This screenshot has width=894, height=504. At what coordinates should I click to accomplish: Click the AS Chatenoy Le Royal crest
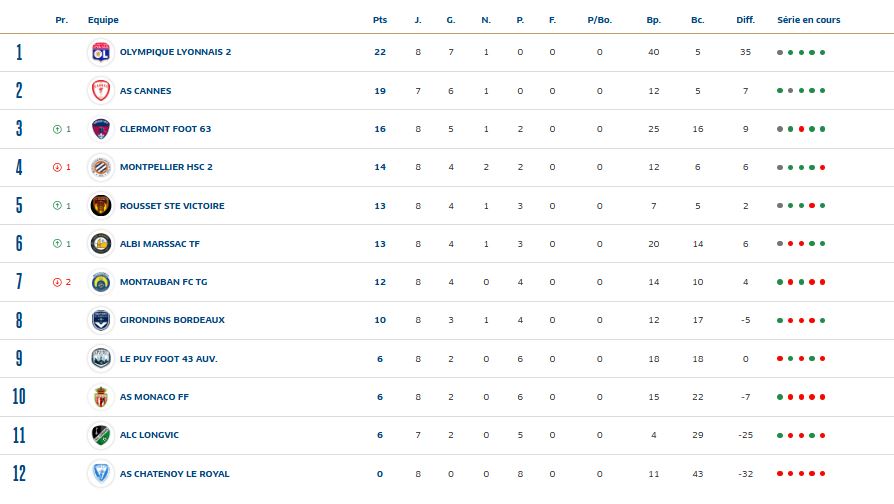point(100,473)
